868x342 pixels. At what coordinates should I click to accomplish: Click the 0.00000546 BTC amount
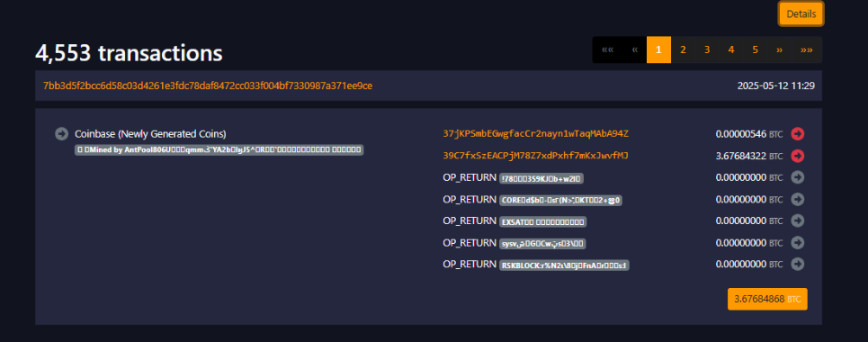click(x=749, y=133)
